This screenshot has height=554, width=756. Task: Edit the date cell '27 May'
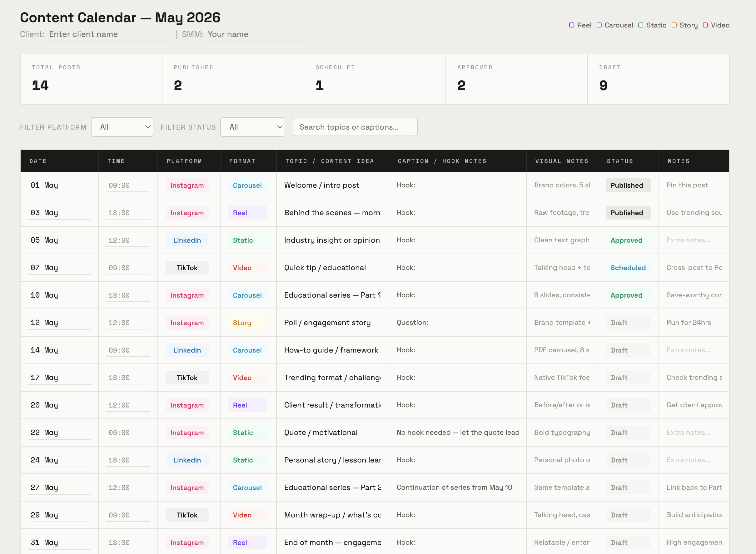pos(59,488)
